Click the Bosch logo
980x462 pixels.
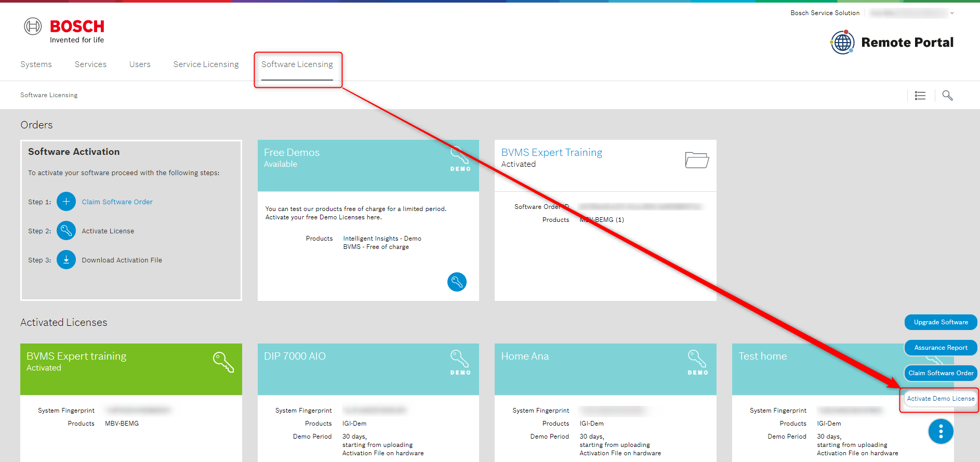point(64,31)
